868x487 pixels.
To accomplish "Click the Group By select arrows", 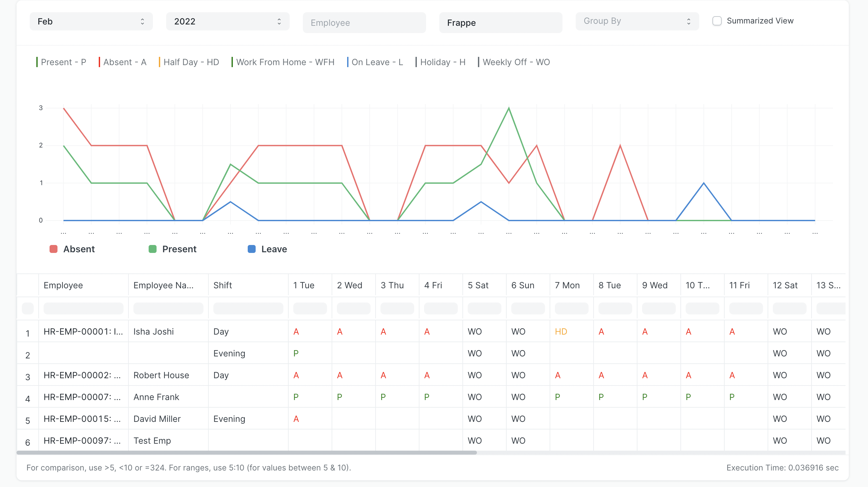I will pos(688,21).
